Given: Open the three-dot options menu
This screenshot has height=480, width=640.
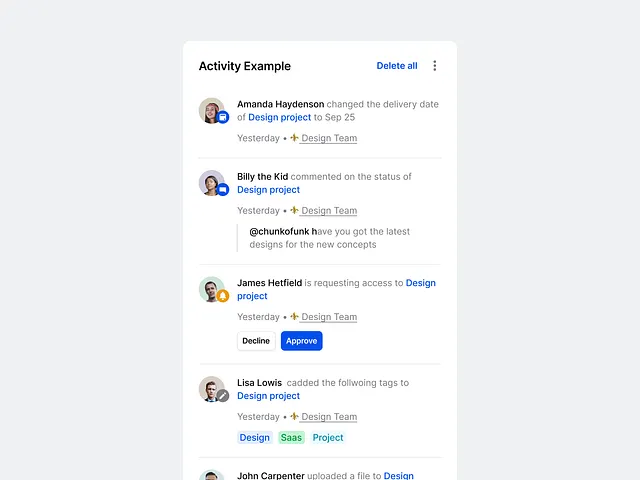Looking at the screenshot, I should 435,66.
